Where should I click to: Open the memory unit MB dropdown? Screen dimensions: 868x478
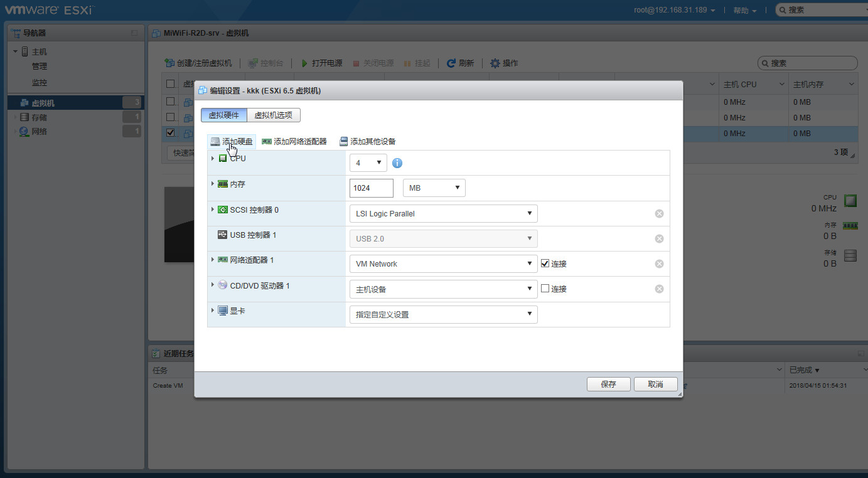tap(434, 188)
